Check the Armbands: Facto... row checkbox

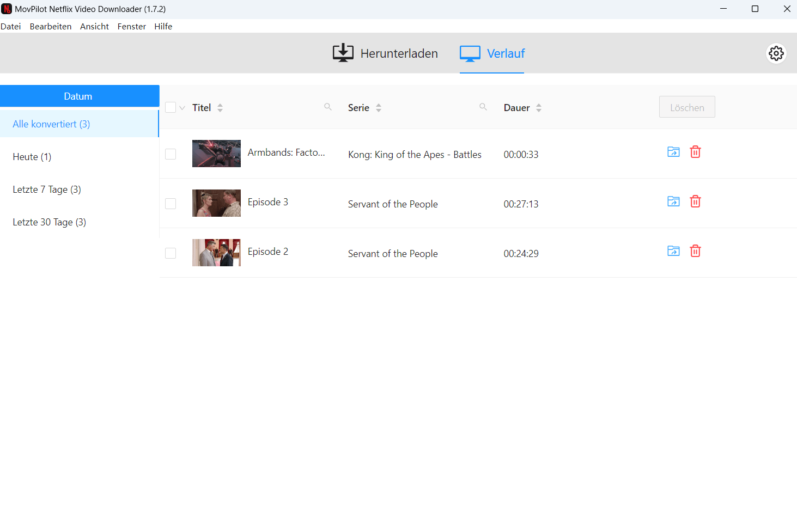click(171, 154)
